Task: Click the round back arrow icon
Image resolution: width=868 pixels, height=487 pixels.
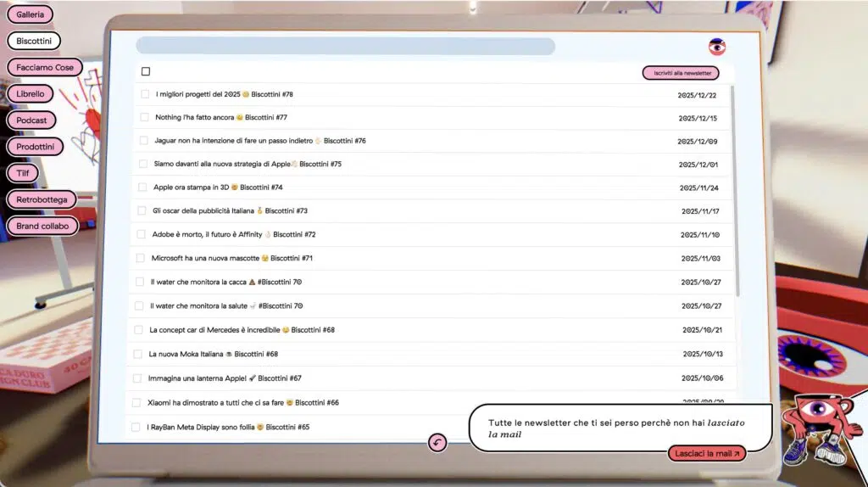Action: [437, 442]
